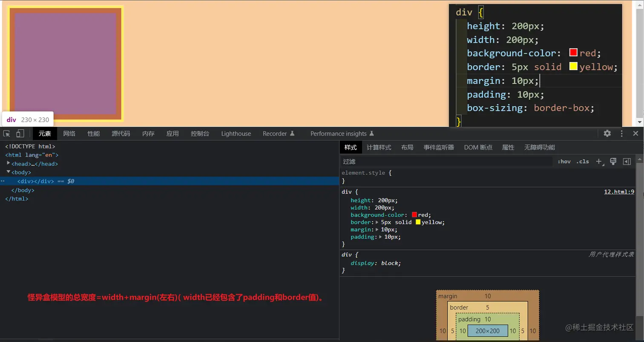
Task: Click the new style rule plus icon
Action: tap(600, 161)
